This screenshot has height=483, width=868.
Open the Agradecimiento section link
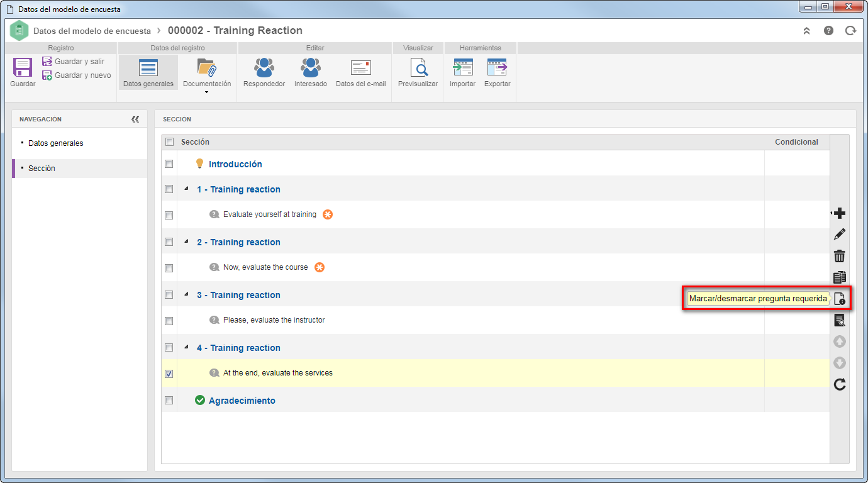pos(242,401)
